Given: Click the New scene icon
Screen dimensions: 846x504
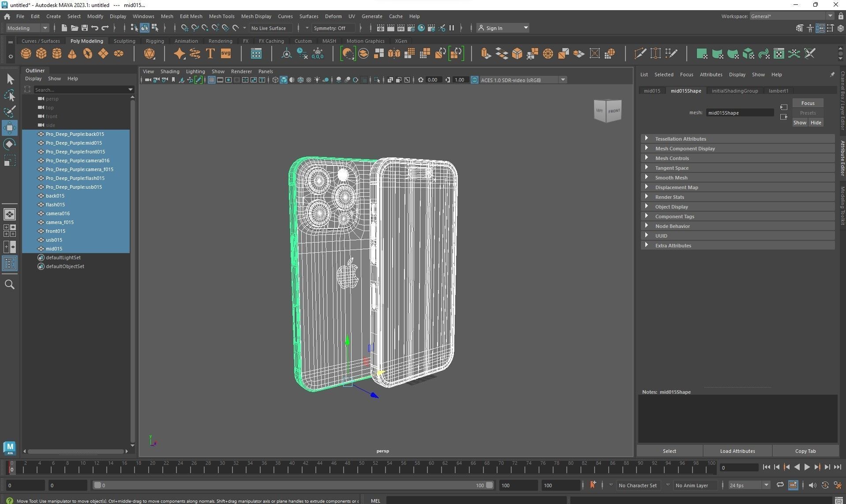Looking at the screenshot, I should click(x=64, y=28).
